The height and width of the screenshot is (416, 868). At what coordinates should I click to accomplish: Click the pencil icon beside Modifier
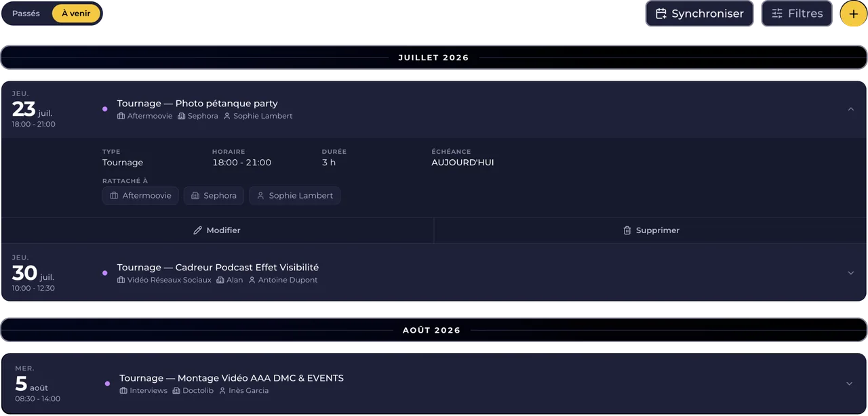tap(198, 230)
